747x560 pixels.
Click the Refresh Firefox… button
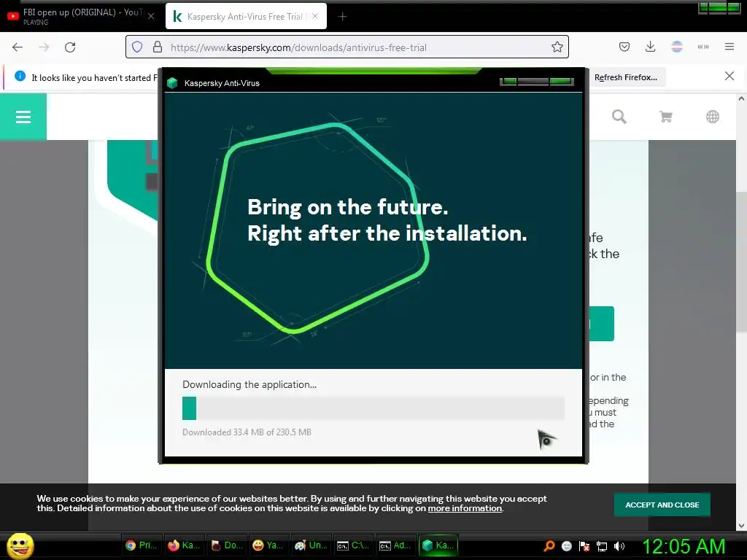click(x=625, y=77)
